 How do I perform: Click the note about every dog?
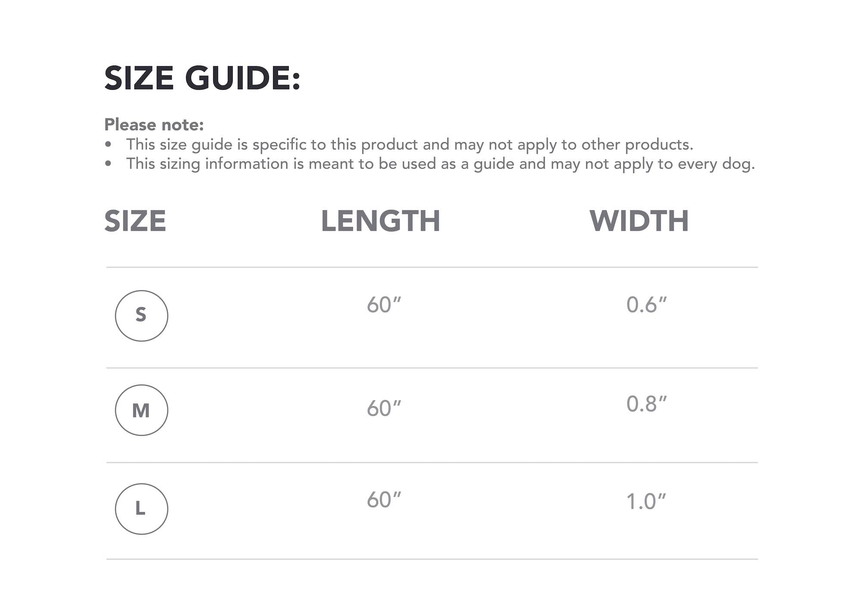coord(440,164)
